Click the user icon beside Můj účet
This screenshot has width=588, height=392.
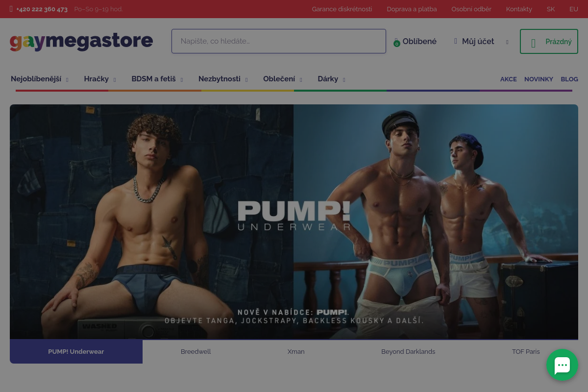click(456, 41)
